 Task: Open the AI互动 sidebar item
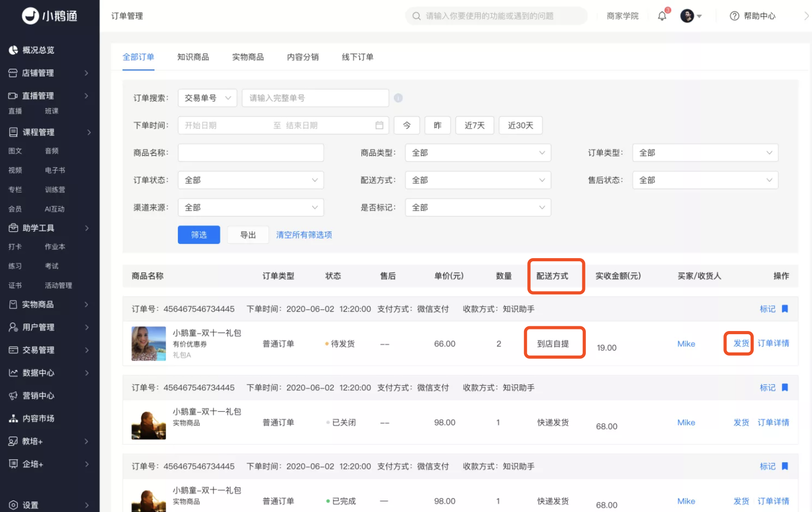tap(55, 209)
